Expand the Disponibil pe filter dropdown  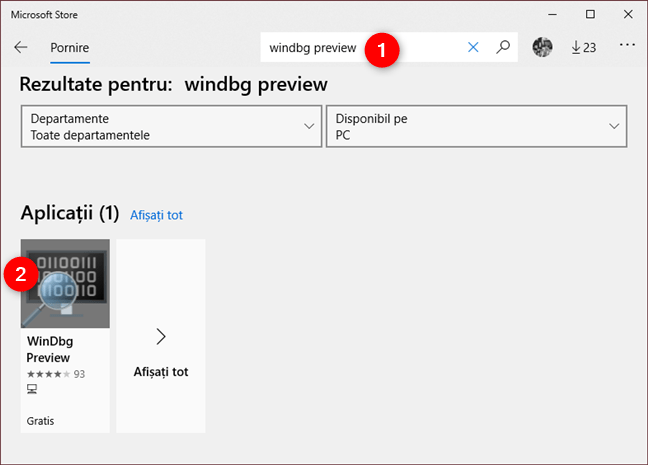[476, 126]
